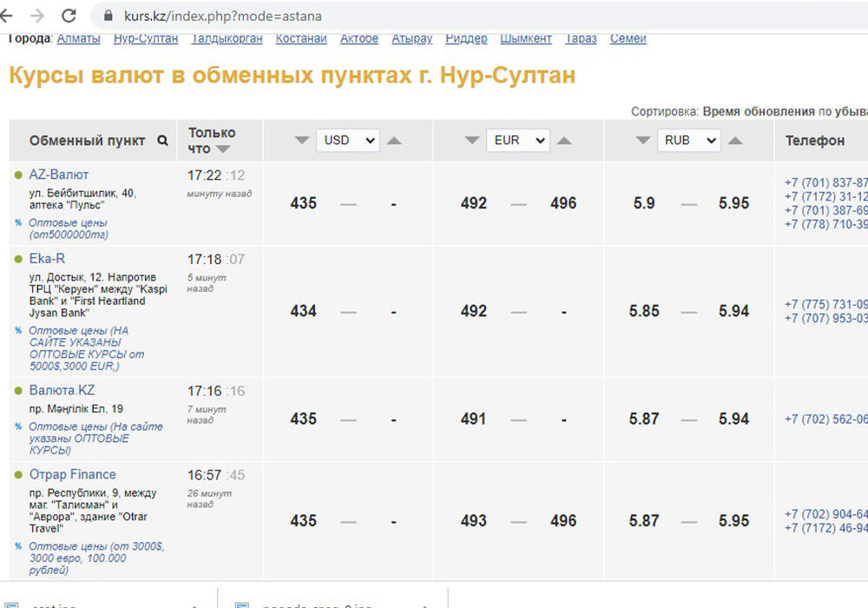Viewport: 868px width, 608px height.
Task: Open the EUR currency dropdown
Action: coord(518,140)
